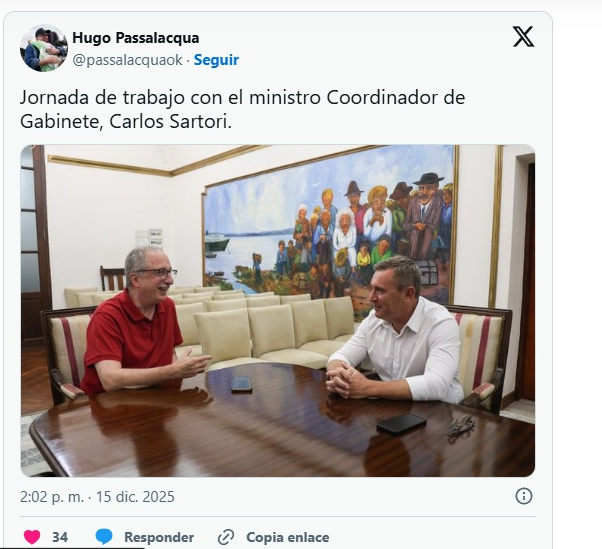This screenshot has width=602, height=549.
Task: Click the mural painting in the photo
Action: click(x=329, y=232)
